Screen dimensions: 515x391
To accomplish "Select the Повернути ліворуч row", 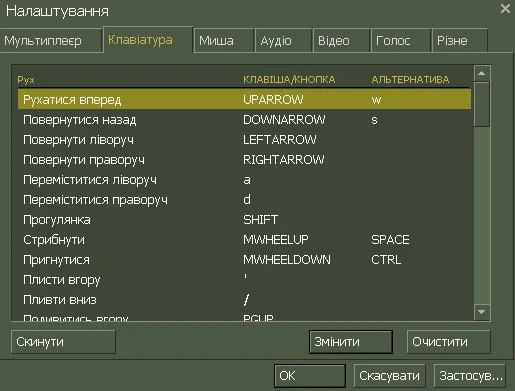I will 244,140.
